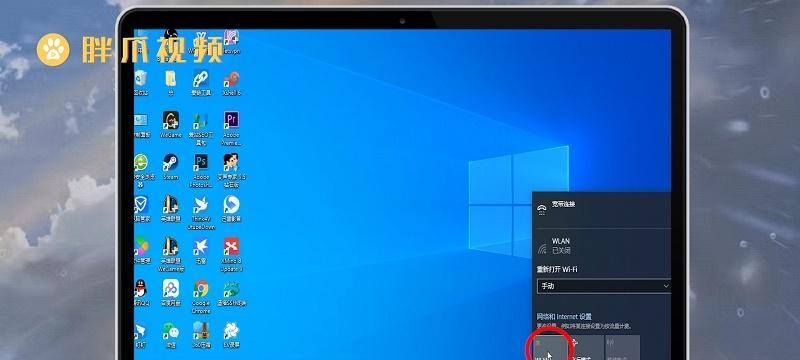Open the Google Chrome desktop shortcut
This screenshot has width=800, height=360.
[x=201, y=296]
